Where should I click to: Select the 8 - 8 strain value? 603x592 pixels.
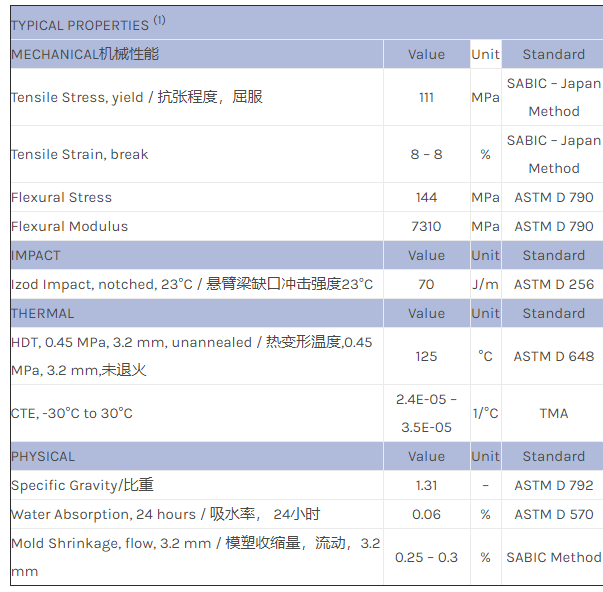coord(426,154)
